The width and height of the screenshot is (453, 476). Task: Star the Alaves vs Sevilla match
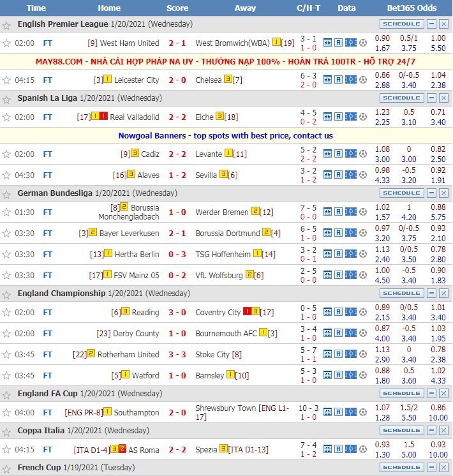coord(6,175)
